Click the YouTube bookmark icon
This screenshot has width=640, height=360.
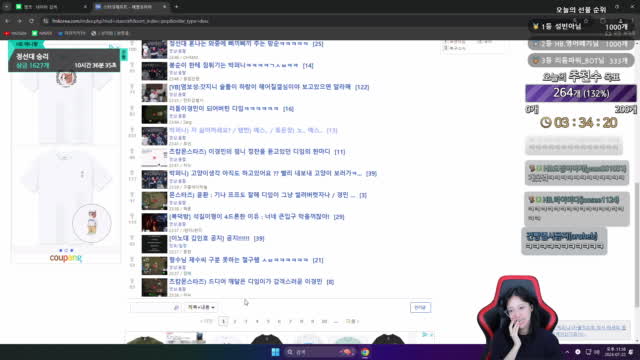coord(7,33)
